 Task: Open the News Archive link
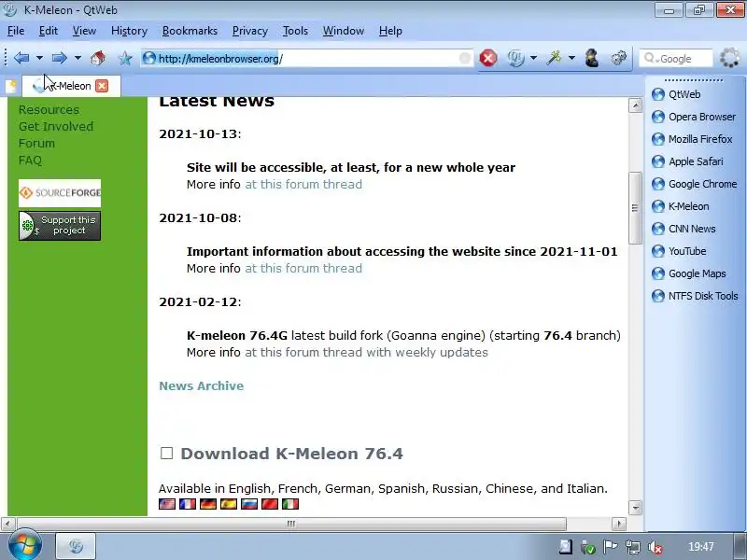pyautogui.click(x=201, y=385)
